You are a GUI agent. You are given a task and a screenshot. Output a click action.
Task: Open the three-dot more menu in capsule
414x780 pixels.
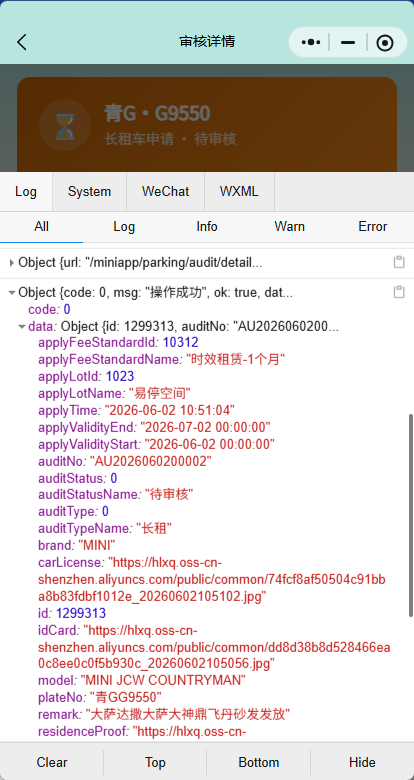click(x=311, y=42)
